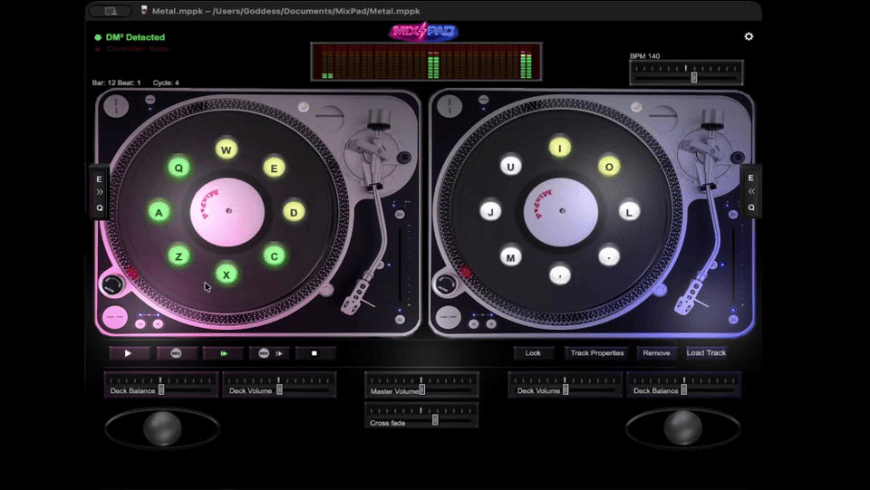Trigger the I pad on right deck

[560, 148]
